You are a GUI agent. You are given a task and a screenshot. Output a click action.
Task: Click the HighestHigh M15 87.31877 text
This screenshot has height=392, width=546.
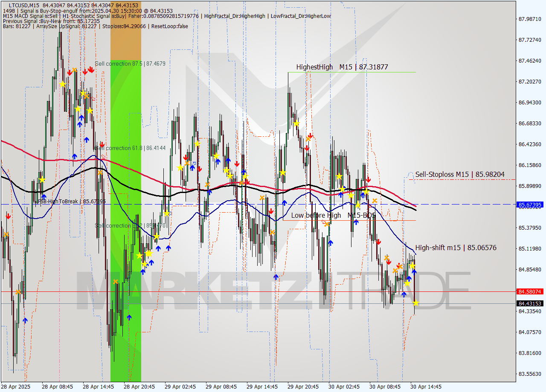pos(341,67)
